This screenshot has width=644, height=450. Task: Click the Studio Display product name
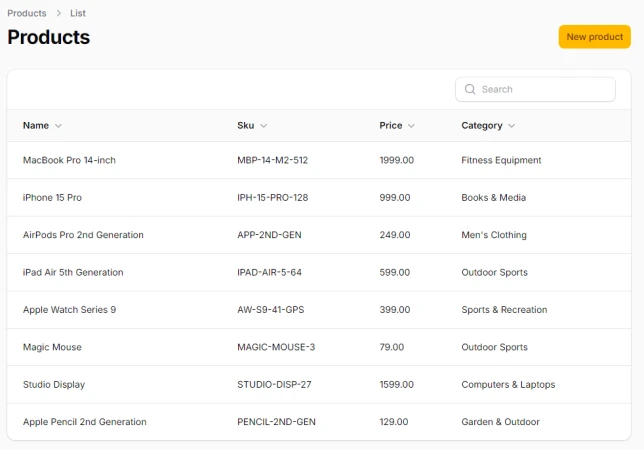click(54, 385)
